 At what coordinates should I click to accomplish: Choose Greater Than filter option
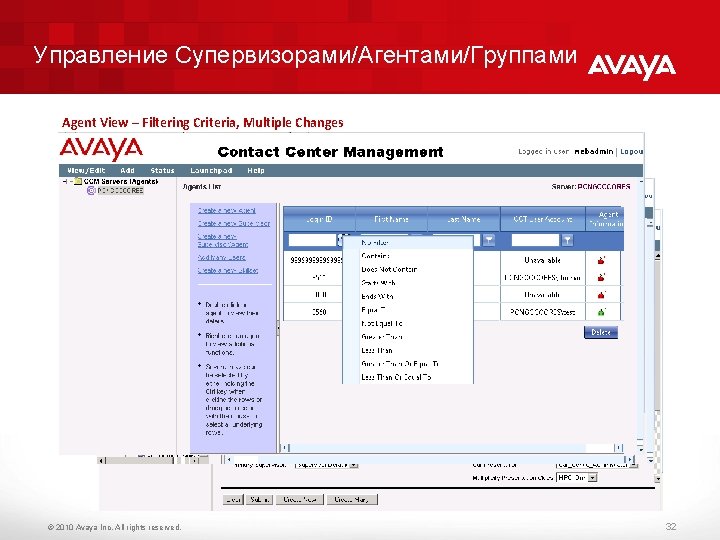(x=408, y=337)
